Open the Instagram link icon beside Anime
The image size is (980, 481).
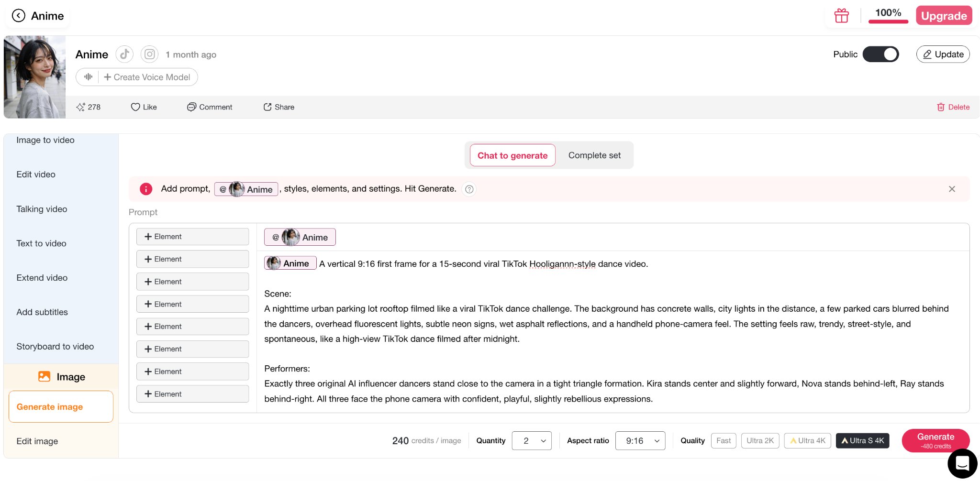[x=150, y=54]
